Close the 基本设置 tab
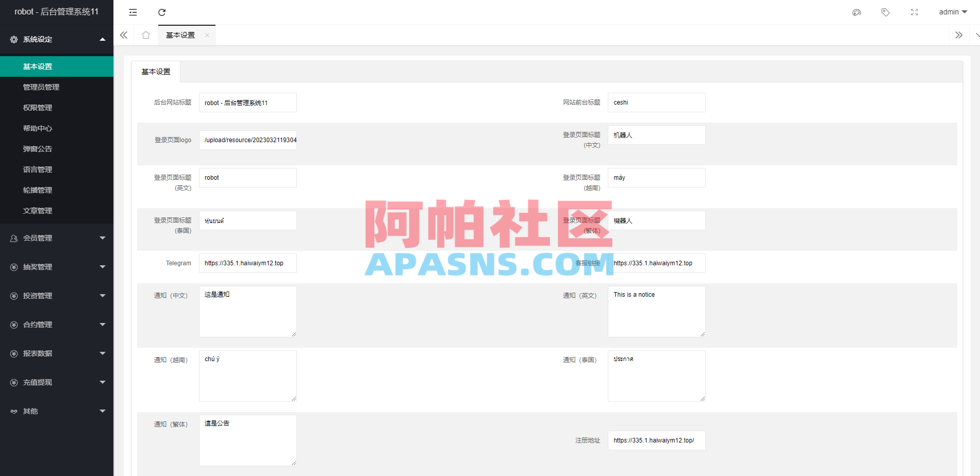This screenshot has height=476, width=980. pos(207,35)
